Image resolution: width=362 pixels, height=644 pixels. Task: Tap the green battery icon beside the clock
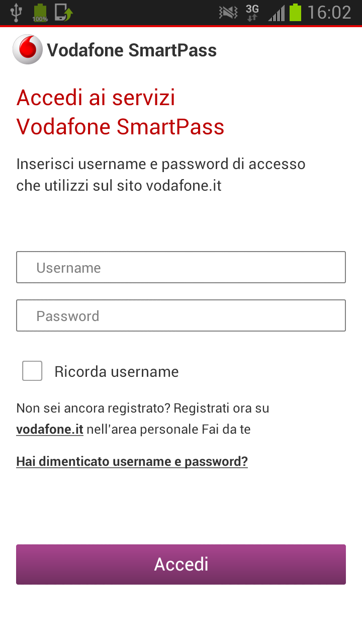(295, 12)
